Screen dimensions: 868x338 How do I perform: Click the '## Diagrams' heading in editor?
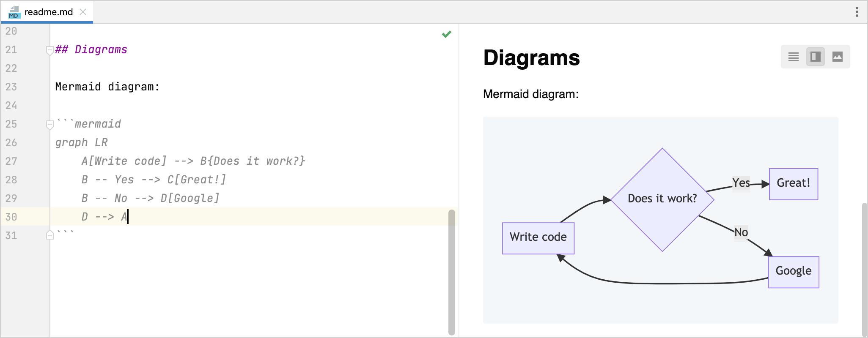pyautogui.click(x=91, y=49)
